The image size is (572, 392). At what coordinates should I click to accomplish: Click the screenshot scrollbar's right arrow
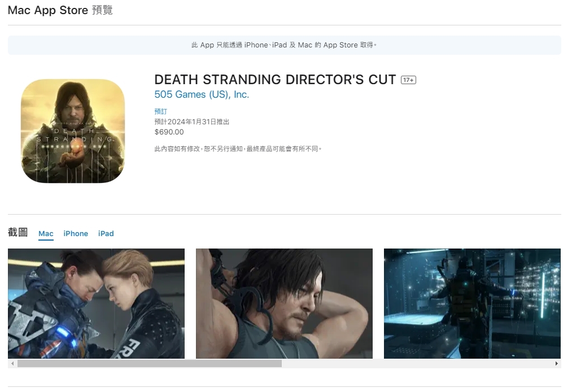click(556, 364)
